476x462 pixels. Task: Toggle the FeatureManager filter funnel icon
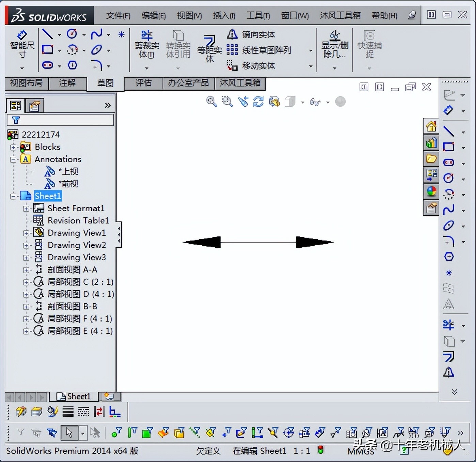(x=16, y=120)
